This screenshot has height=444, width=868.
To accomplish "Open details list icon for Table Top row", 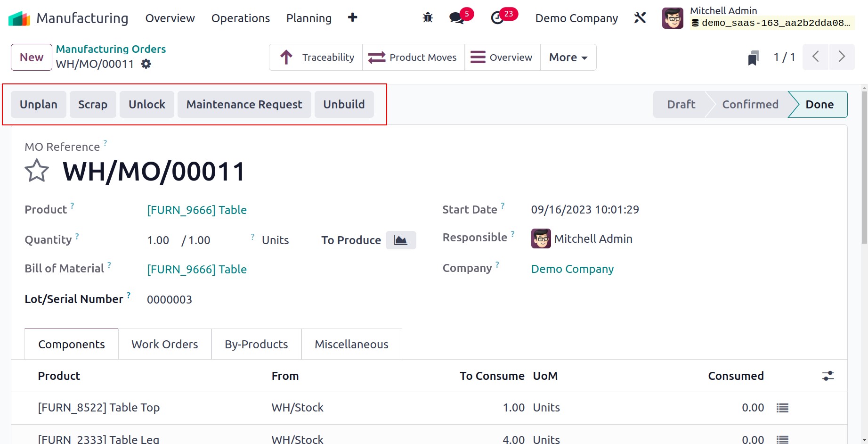I will (x=782, y=408).
